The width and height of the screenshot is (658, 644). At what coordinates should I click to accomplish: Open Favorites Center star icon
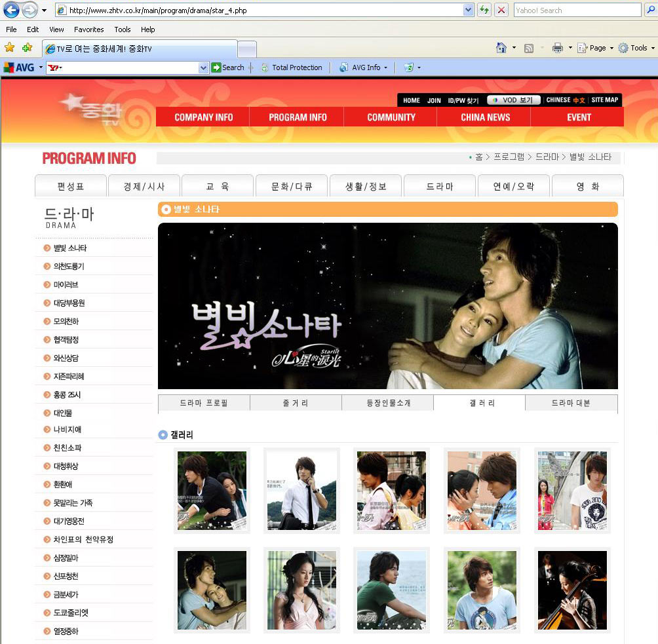(x=9, y=48)
